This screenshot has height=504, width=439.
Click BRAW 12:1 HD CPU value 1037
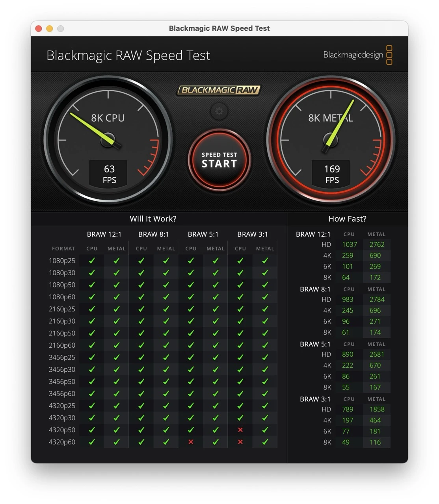349,245
